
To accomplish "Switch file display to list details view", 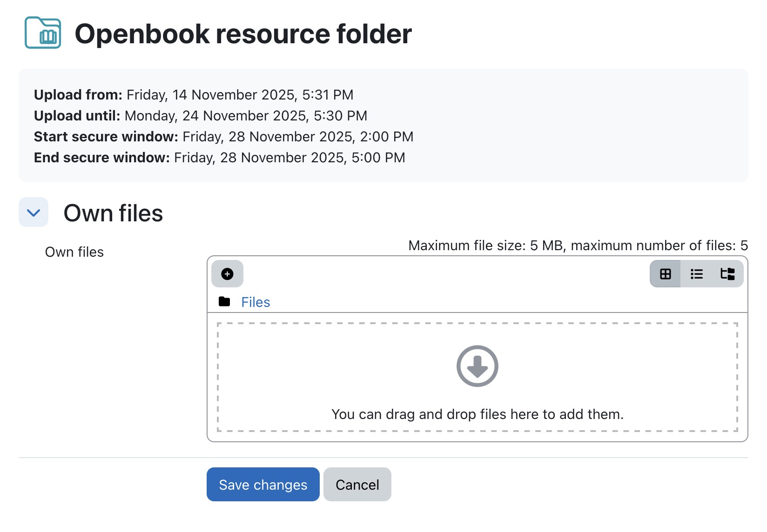I will (696, 274).
